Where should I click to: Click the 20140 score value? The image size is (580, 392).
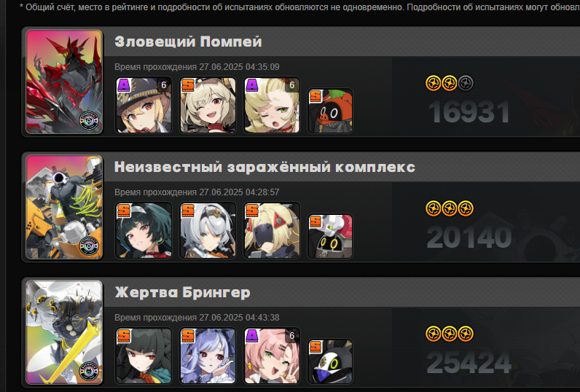(469, 238)
